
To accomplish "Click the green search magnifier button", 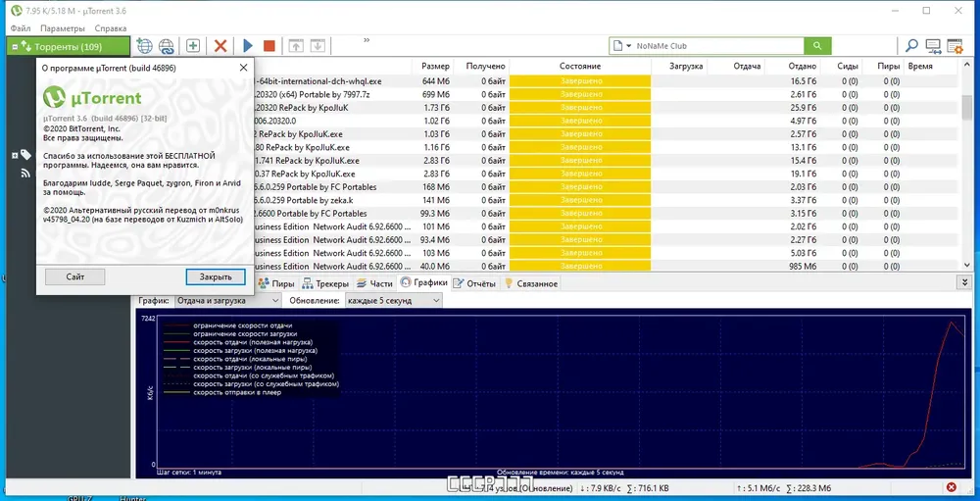I will [x=817, y=46].
